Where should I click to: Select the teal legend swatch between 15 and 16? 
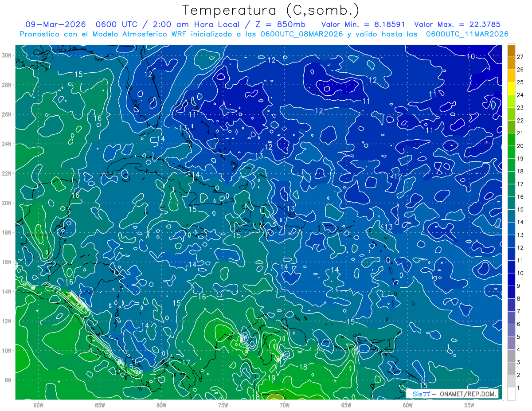tap(511, 203)
